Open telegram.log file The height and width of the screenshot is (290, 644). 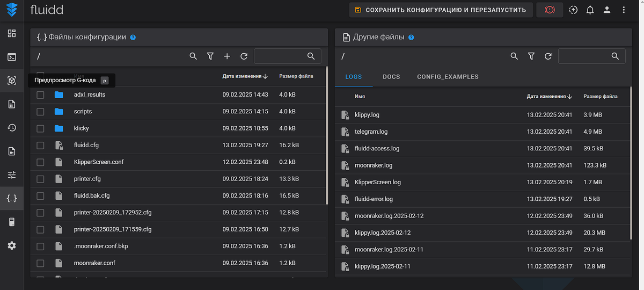pyautogui.click(x=371, y=132)
